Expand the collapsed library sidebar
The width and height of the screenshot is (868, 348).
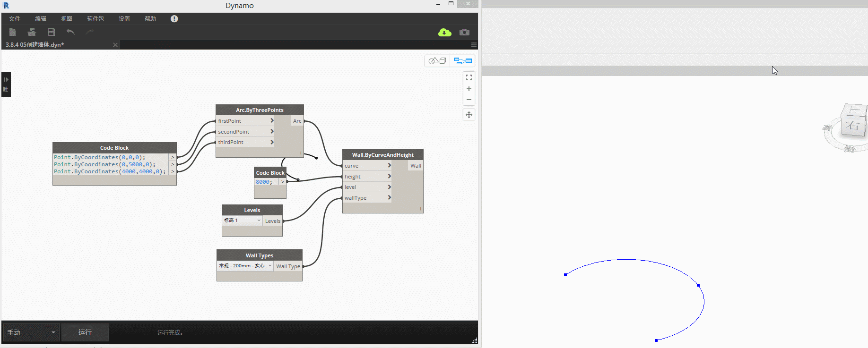click(6, 84)
